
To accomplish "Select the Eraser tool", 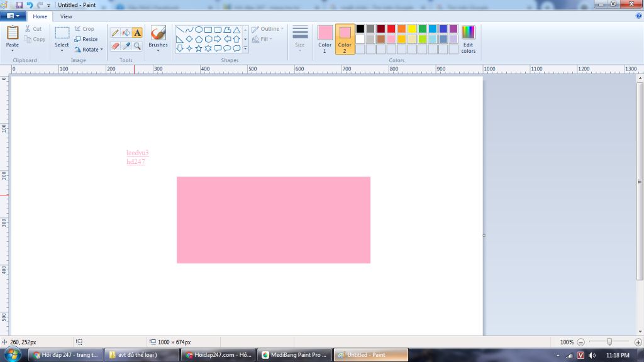I will [x=115, y=46].
